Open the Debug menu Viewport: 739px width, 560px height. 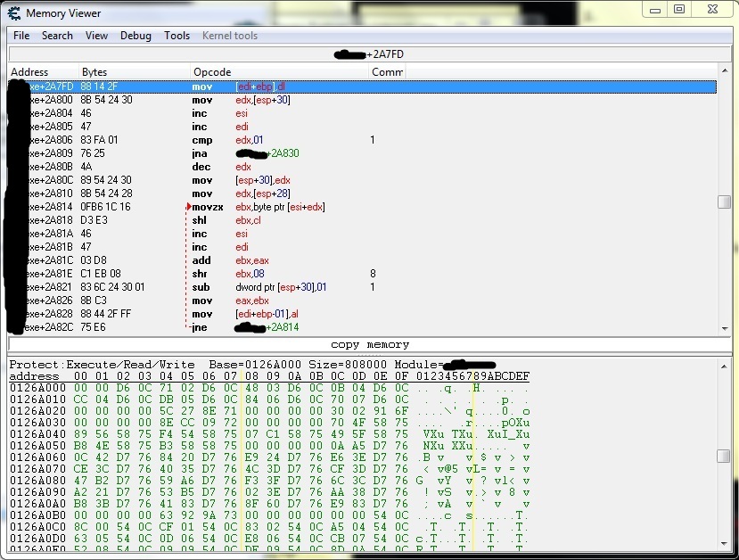135,36
